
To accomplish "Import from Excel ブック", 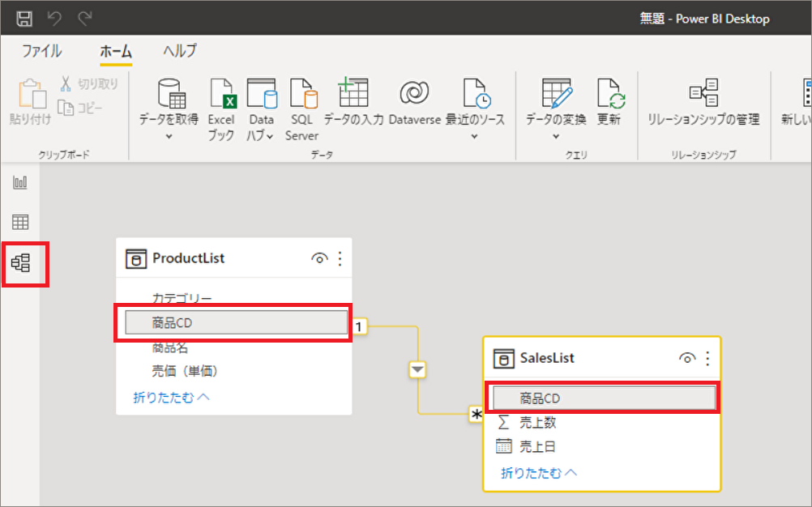I will [221, 109].
